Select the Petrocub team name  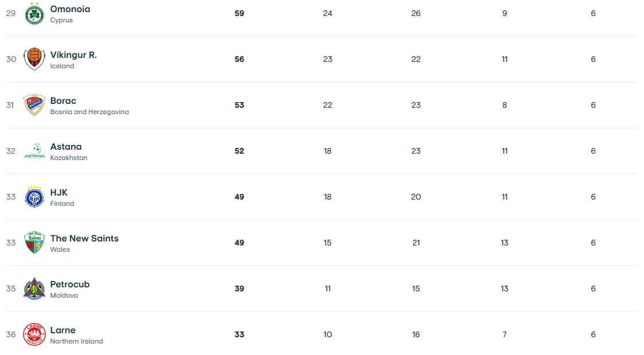coord(70,284)
